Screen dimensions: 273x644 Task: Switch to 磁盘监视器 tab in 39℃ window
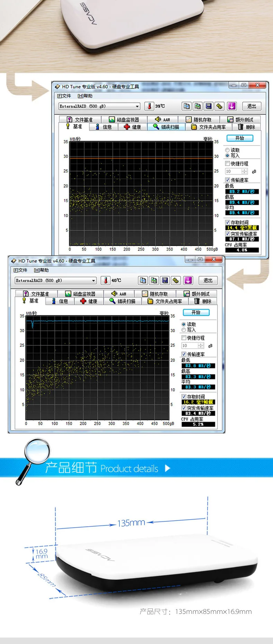point(124,120)
